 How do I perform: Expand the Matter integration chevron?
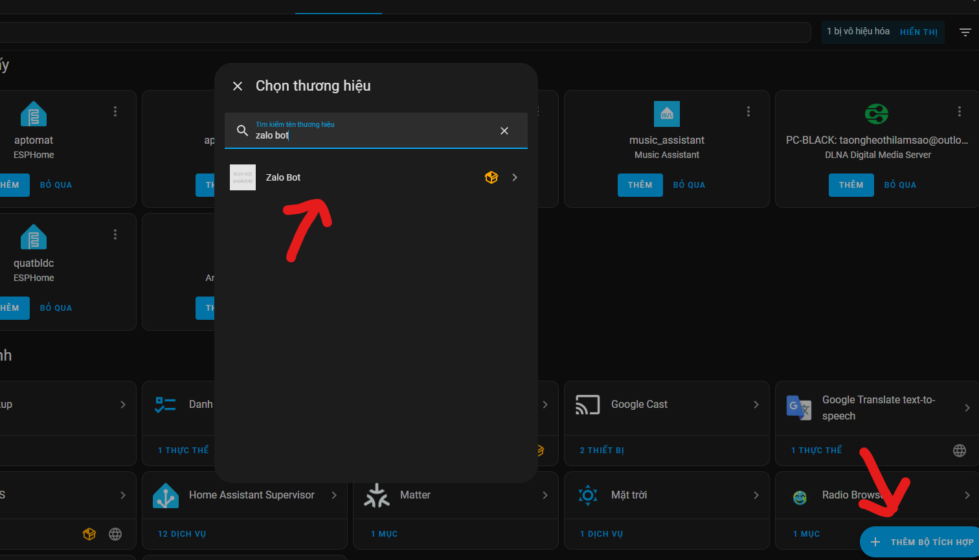coord(545,495)
